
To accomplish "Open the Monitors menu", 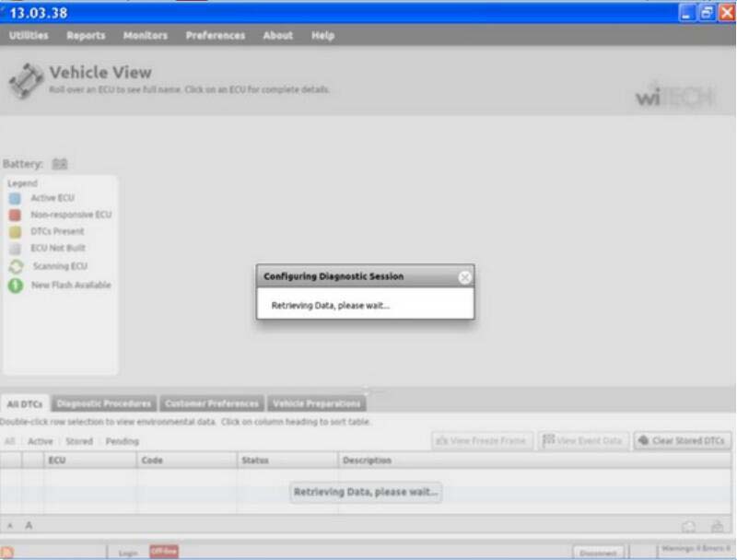I will tap(146, 36).
